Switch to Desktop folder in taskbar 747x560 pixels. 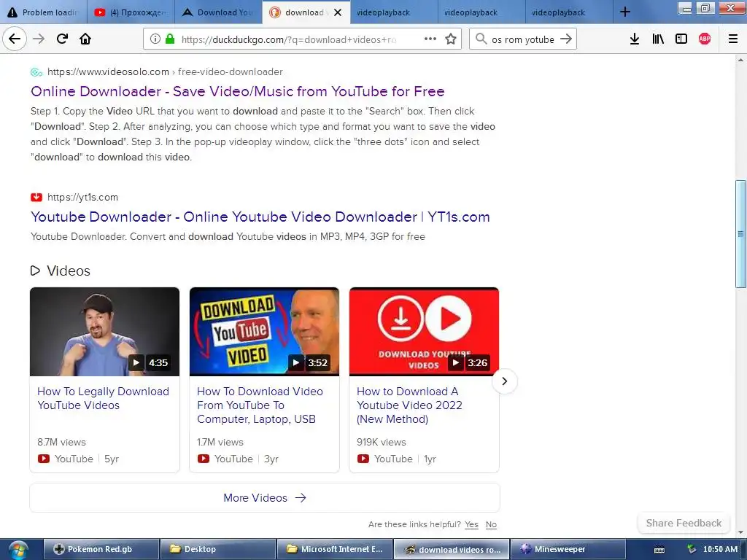pyautogui.click(x=217, y=549)
